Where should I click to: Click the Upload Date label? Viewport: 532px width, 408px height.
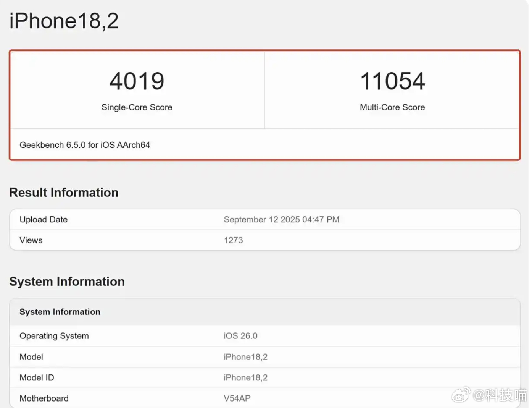[x=44, y=220]
